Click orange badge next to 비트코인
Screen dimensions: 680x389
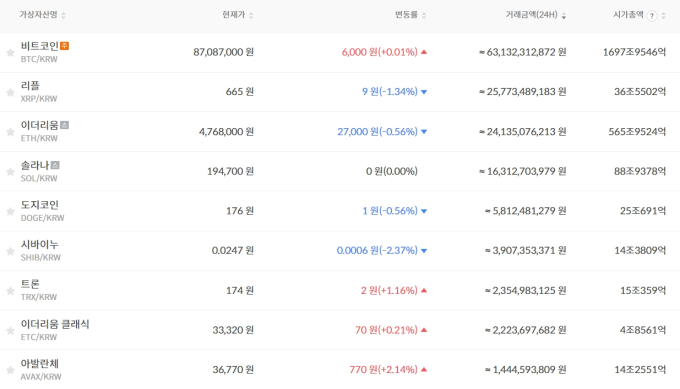[x=65, y=46]
